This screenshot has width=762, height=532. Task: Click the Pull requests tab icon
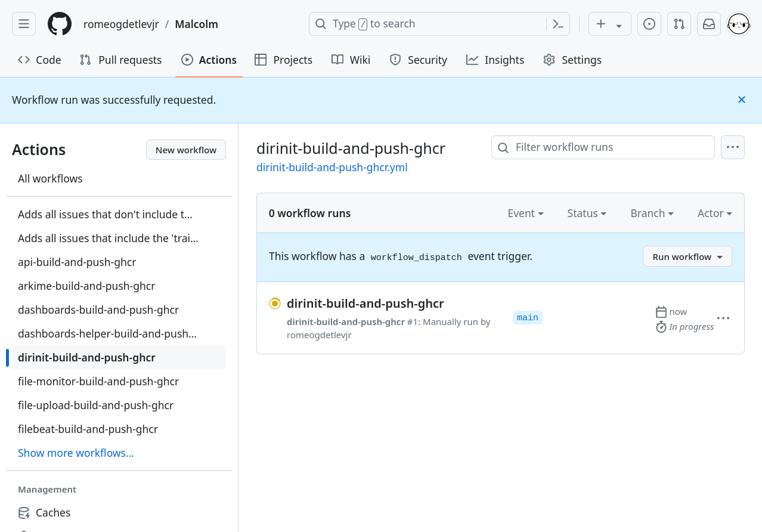(x=85, y=60)
